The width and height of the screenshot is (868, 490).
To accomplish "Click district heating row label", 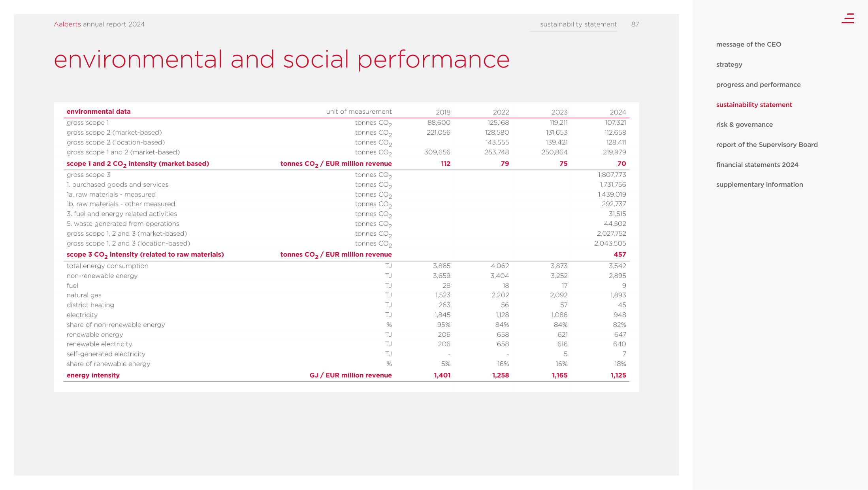I will coord(90,305).
